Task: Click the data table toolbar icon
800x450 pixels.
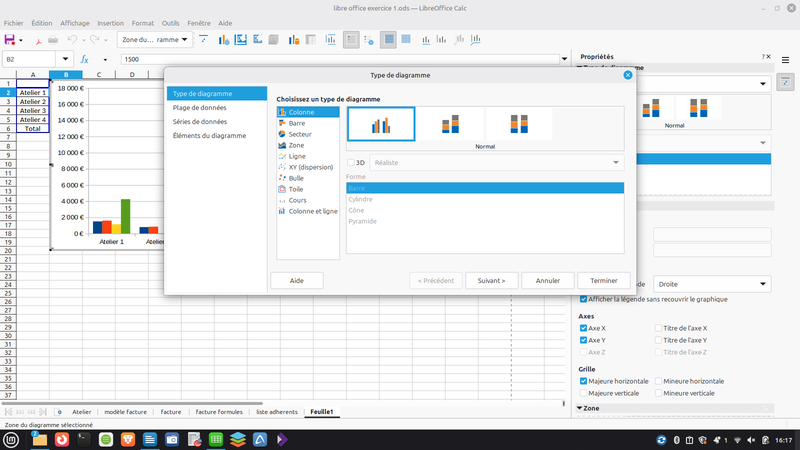Action: tap(310, 40)
